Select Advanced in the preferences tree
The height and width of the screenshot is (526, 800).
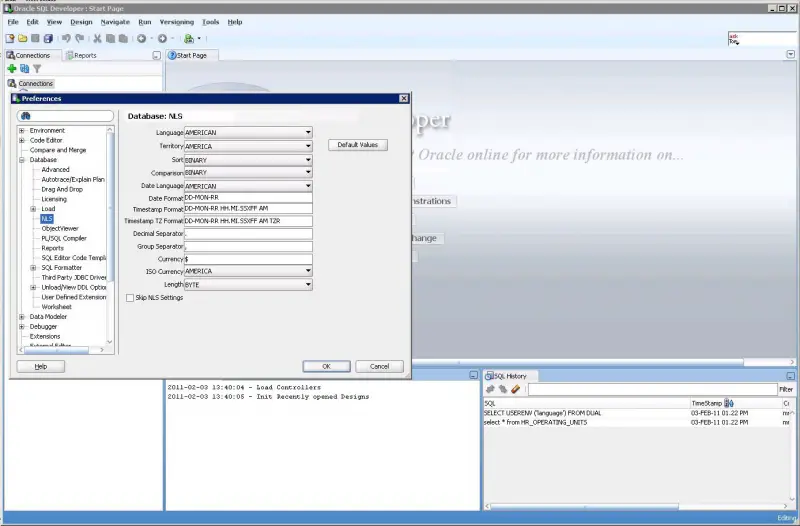click(x=55, y=170)
